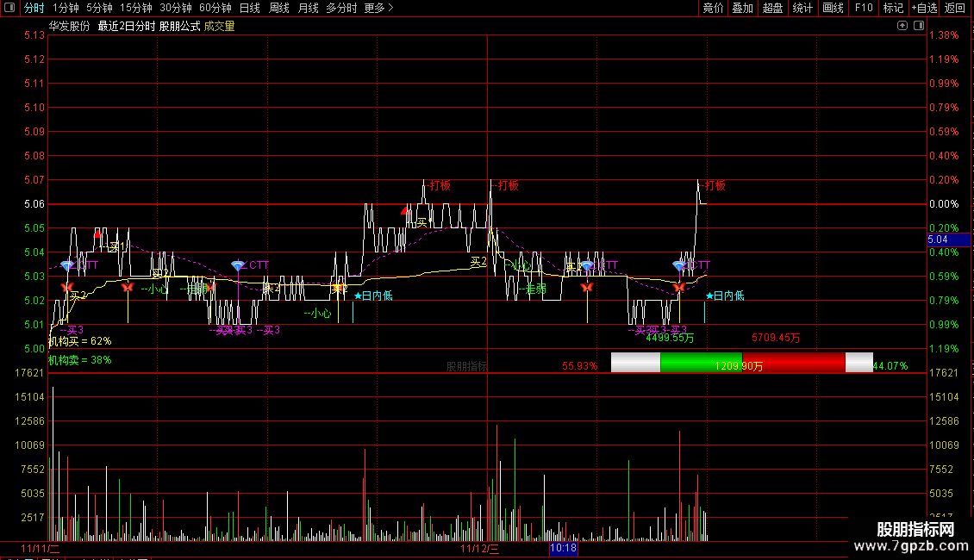974x560 pixels.
Task: Click the blue 5.04 price tag
Action: tap(948, 240)
